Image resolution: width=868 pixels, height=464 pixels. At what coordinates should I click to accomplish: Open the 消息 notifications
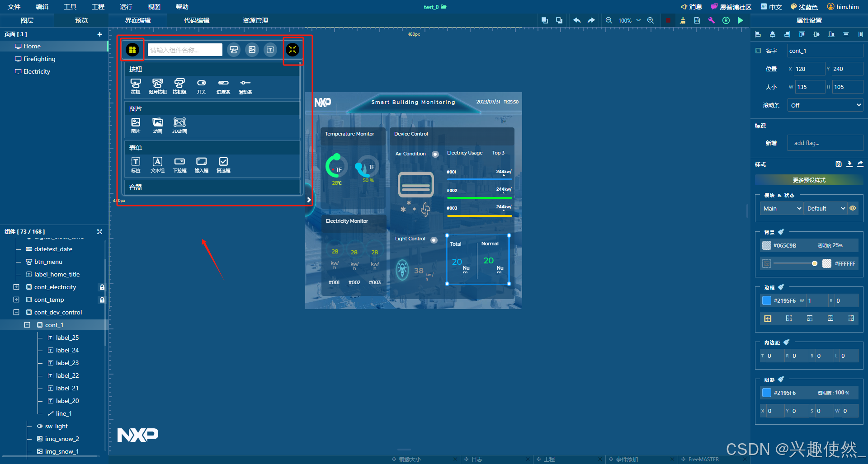point(692,7)
